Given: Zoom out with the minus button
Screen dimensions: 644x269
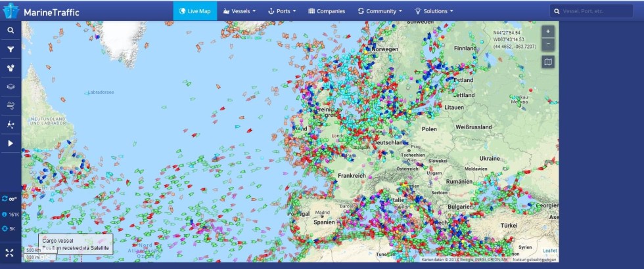Looking at the screenshot, I should pyautogui.click(x=548, y=45).
